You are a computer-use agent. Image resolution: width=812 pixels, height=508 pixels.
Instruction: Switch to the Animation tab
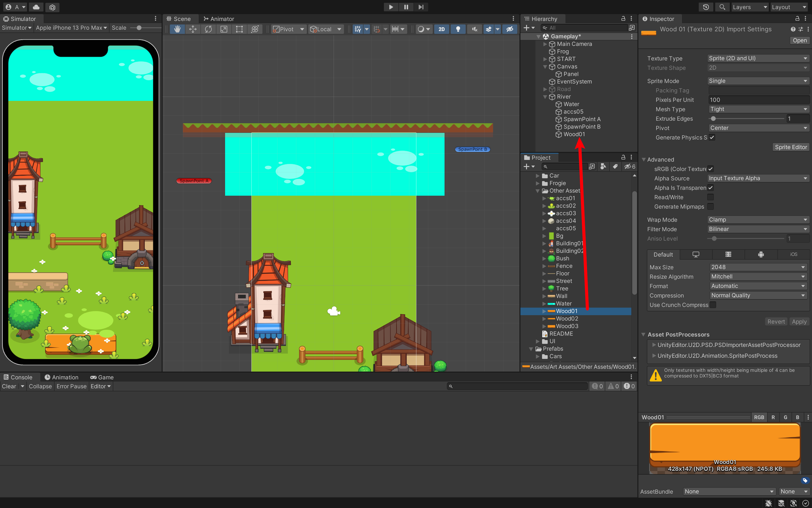coord(61,377)
